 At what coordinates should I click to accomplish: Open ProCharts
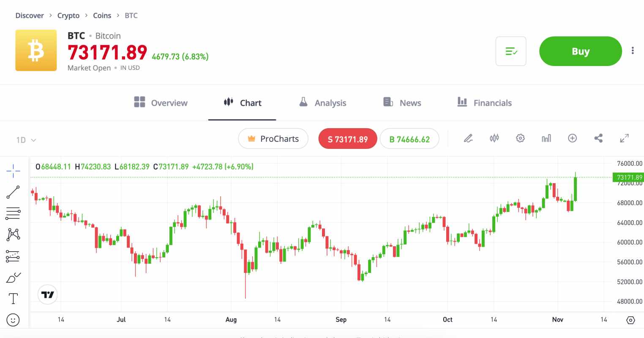click(273, 139)
